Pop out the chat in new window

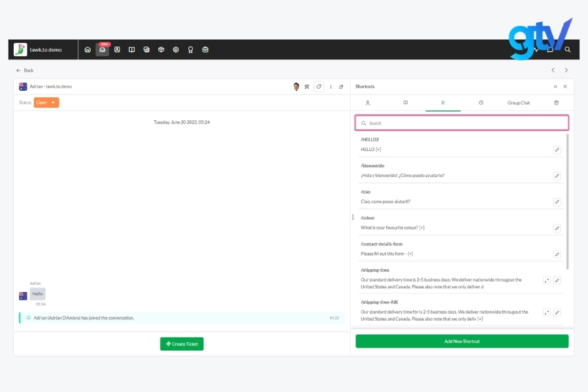pyautogui.click(x=341, y=86)
